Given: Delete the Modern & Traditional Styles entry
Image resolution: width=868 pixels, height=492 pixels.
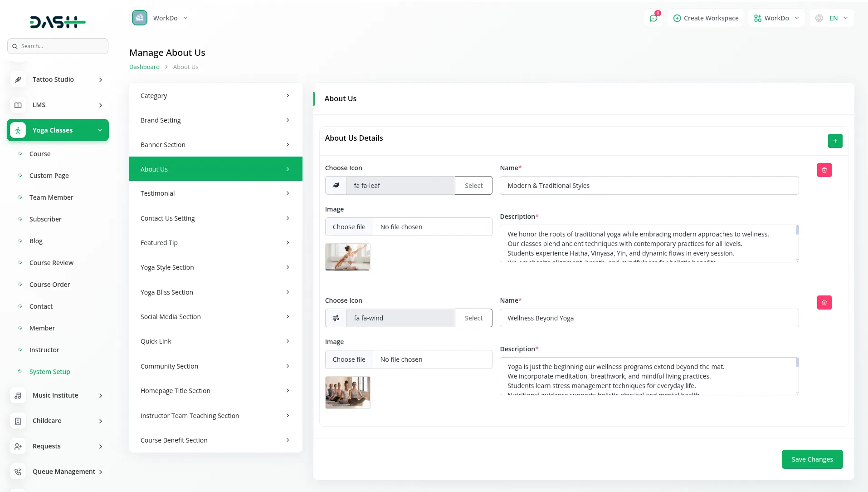Looking at the screenshot, I should (x=824, y=170).
